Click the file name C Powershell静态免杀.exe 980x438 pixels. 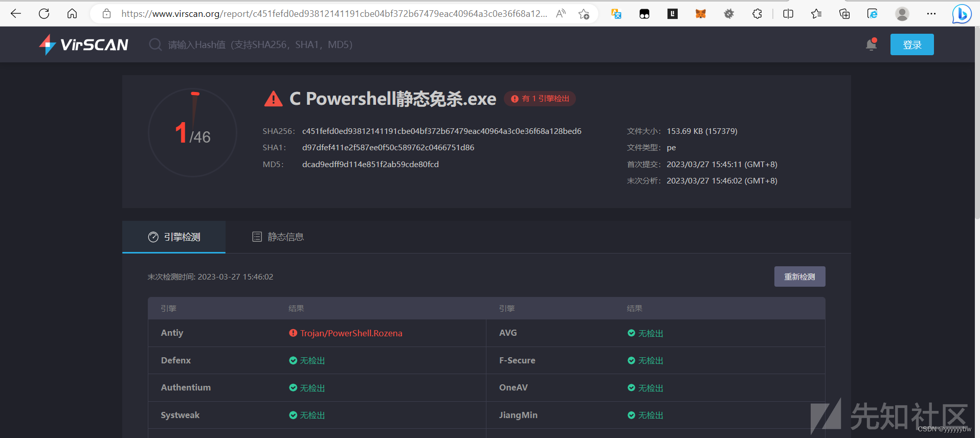coord(393,99)
